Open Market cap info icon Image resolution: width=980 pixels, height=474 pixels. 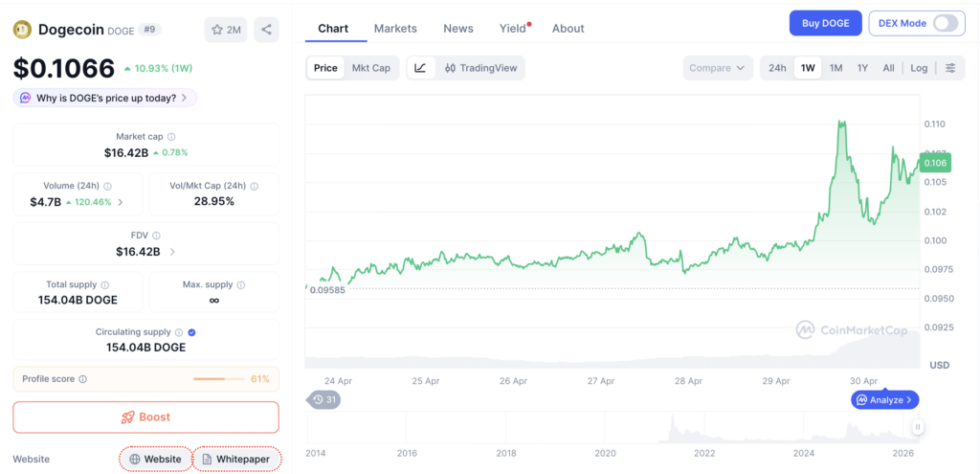[x=171, y=136]
